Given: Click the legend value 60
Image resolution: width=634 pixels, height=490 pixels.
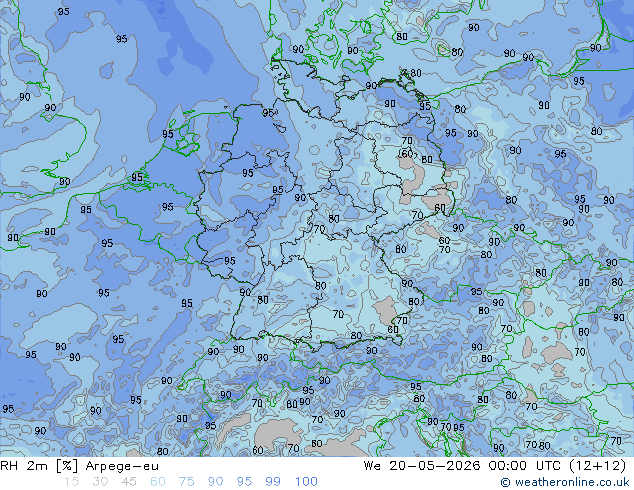Looking at the screenshot, I should click(x=158, y=482).
